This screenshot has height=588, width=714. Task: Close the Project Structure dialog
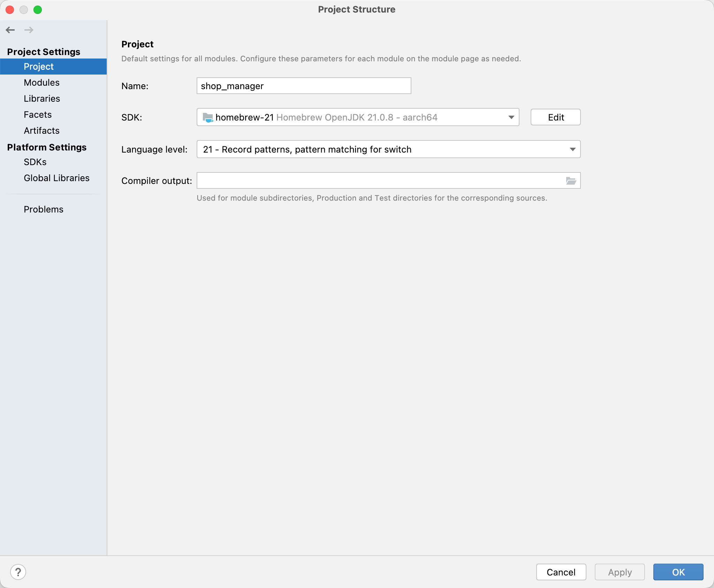click(x=10, y=10)
